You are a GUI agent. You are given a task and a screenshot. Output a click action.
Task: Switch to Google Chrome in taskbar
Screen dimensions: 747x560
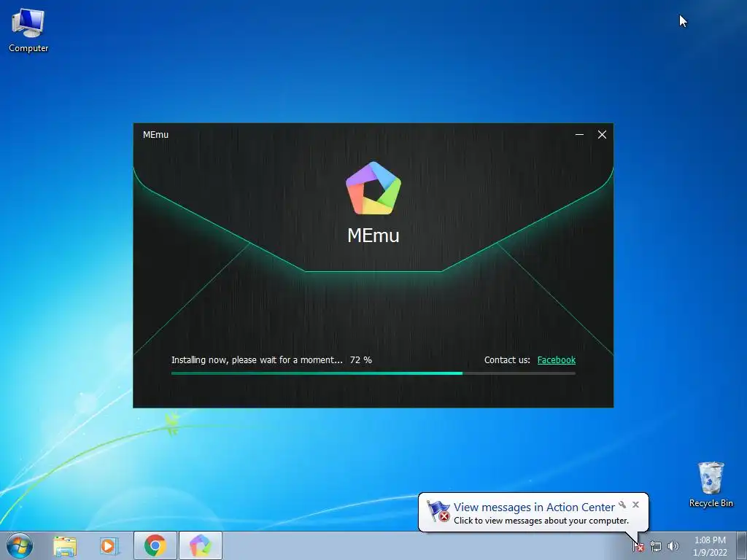[x=155, y=545]
